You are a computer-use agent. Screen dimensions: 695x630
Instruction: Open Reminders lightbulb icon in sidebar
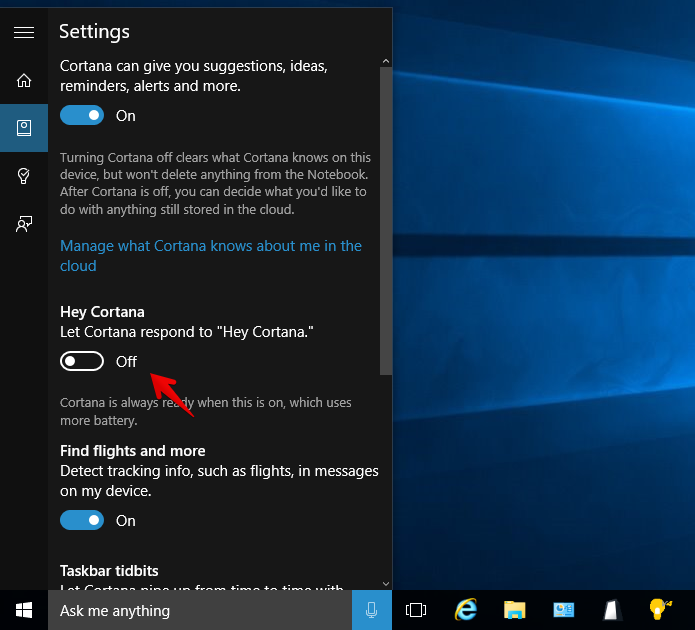pyautogui.click(x=24, y=176)
